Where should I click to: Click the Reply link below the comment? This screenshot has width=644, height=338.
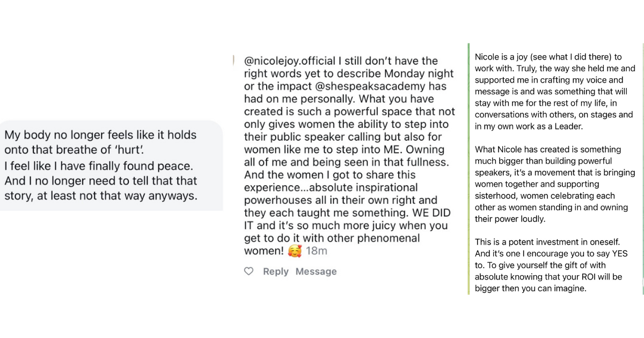pos(276,271)
